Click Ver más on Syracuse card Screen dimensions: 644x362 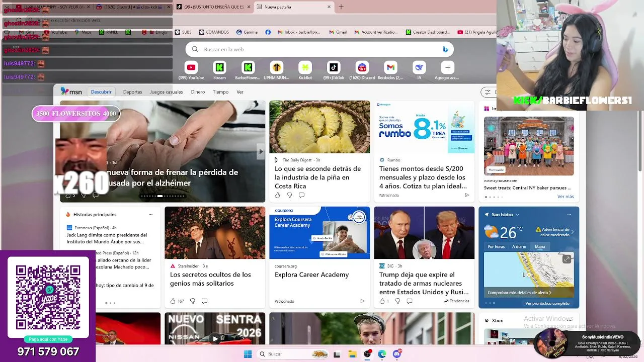566,197
